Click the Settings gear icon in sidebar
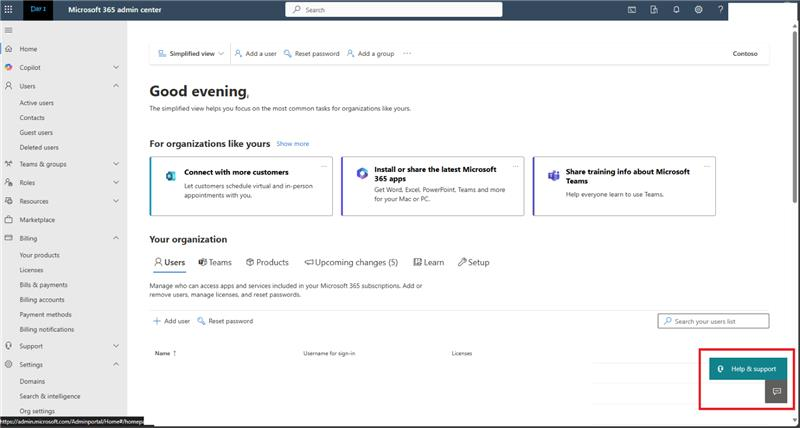Viewport: 800px width, 428px height. click(9, 365)
